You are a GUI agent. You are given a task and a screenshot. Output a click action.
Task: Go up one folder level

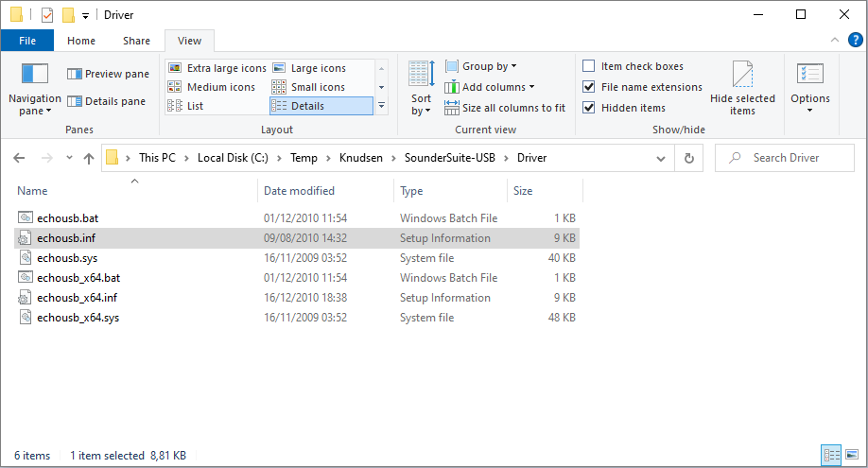pos(89,159)
